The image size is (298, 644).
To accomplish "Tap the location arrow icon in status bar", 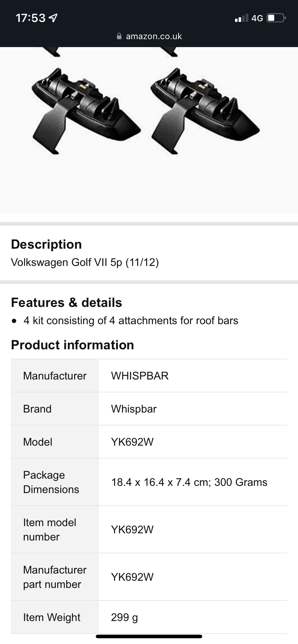I will click(x=53, y=18).
